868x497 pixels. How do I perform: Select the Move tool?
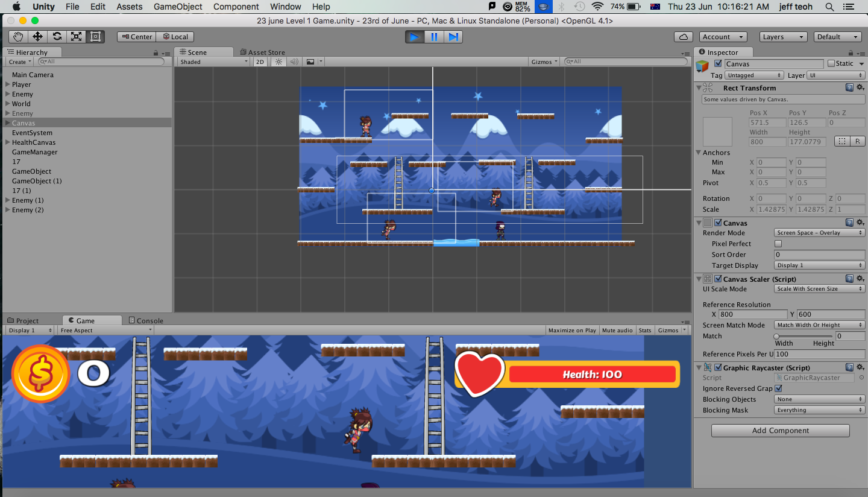(x=37, y=37)
